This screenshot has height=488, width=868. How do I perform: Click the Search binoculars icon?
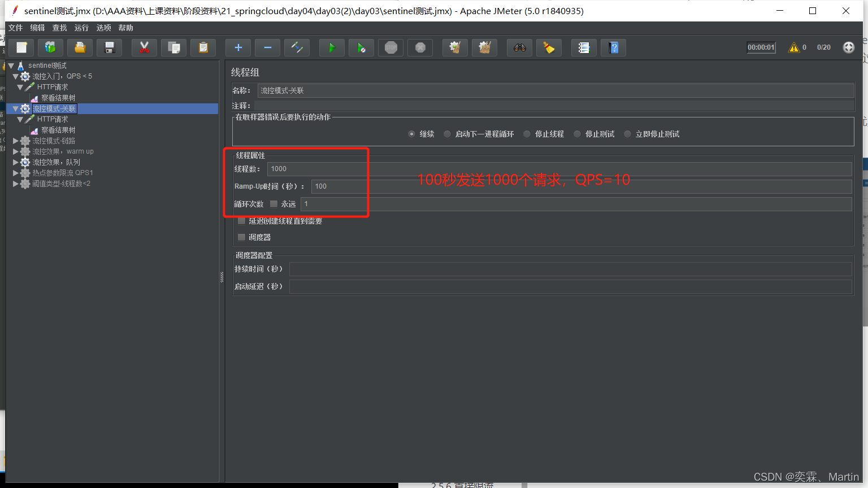[x=519, y=48]
